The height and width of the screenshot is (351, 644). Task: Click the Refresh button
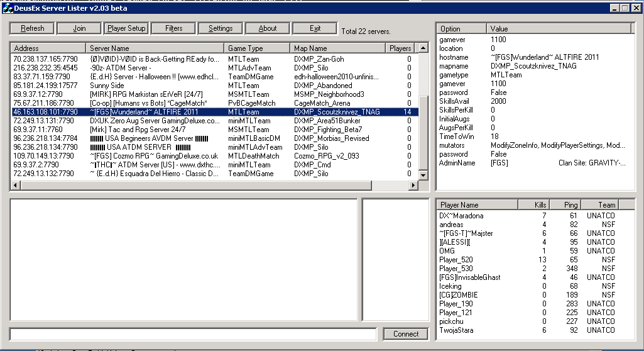coord(32,28)
